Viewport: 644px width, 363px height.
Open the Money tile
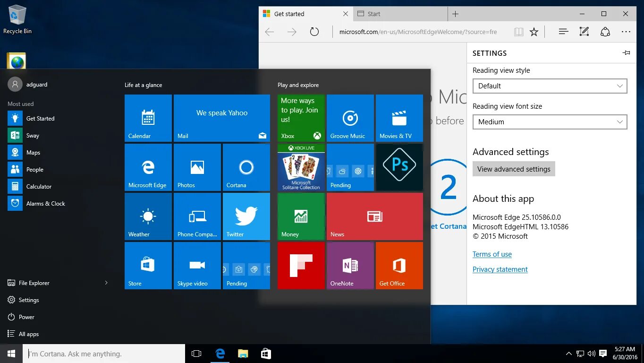[301, 216]
